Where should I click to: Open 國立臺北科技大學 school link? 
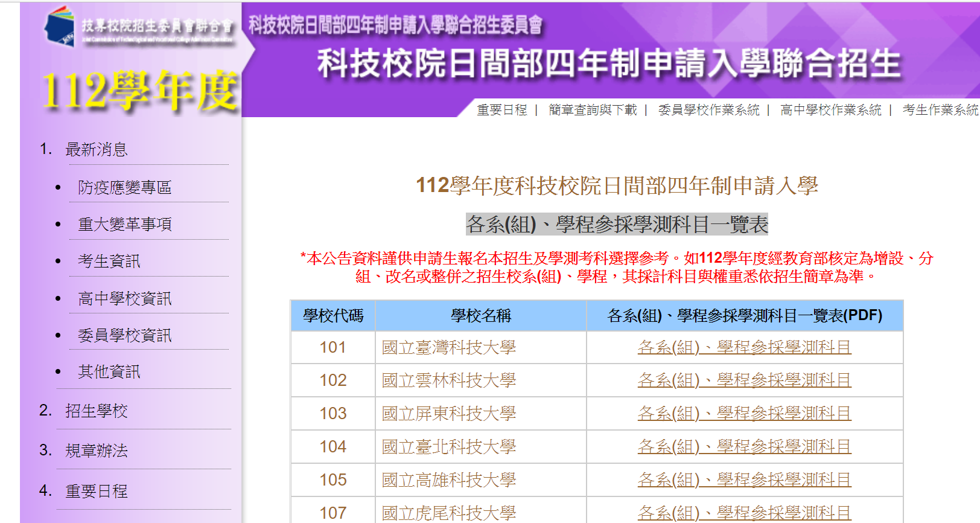tap(449, 447)
